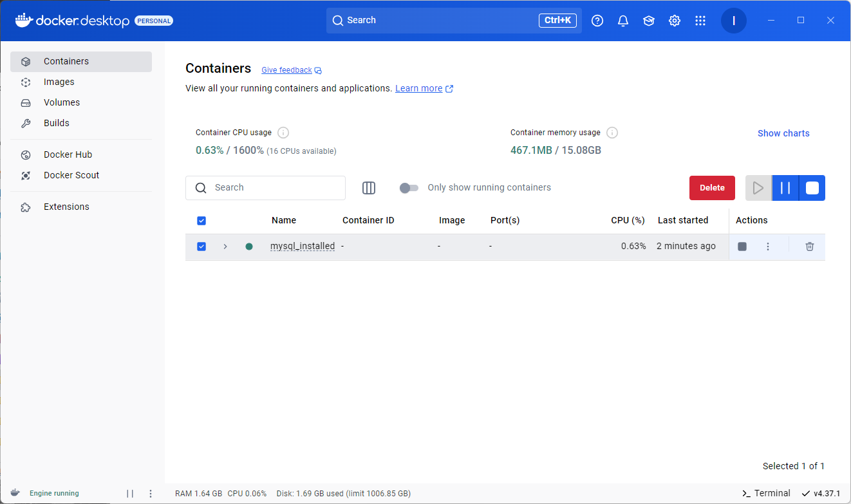
Task: Open Settings gear icon in header
Action: pos(675,21)
